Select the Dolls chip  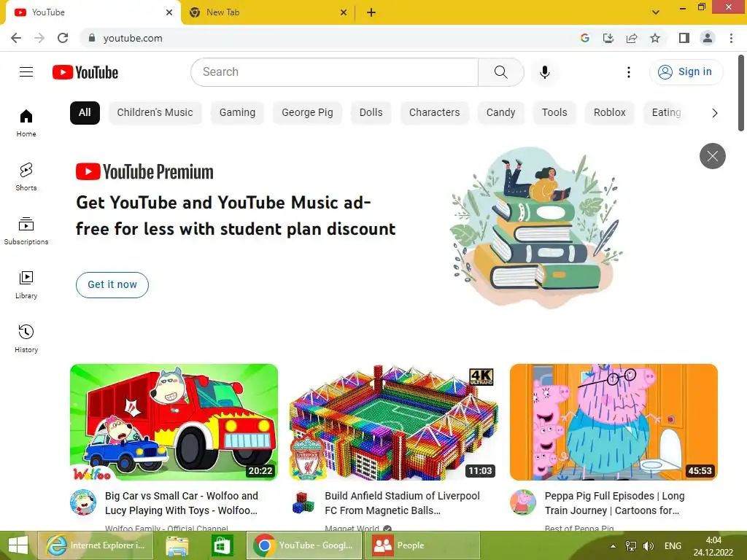pyautogui.click(x=371, y=113)
